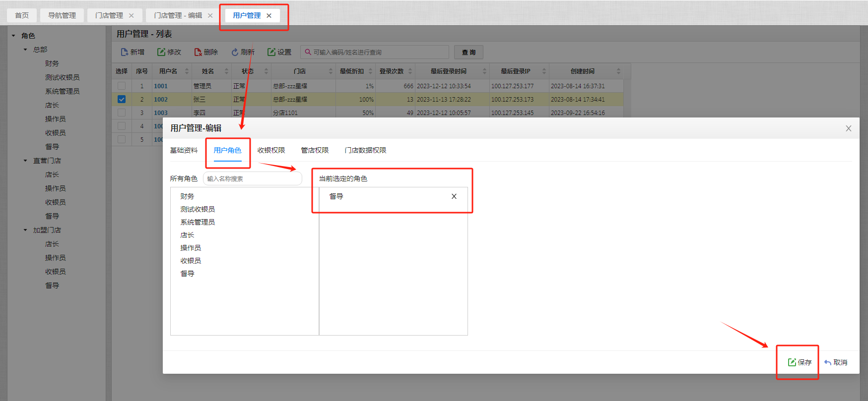Select 收银员 under 直营门店
This screenshot has width=868, height=401.
coord(56,202)
